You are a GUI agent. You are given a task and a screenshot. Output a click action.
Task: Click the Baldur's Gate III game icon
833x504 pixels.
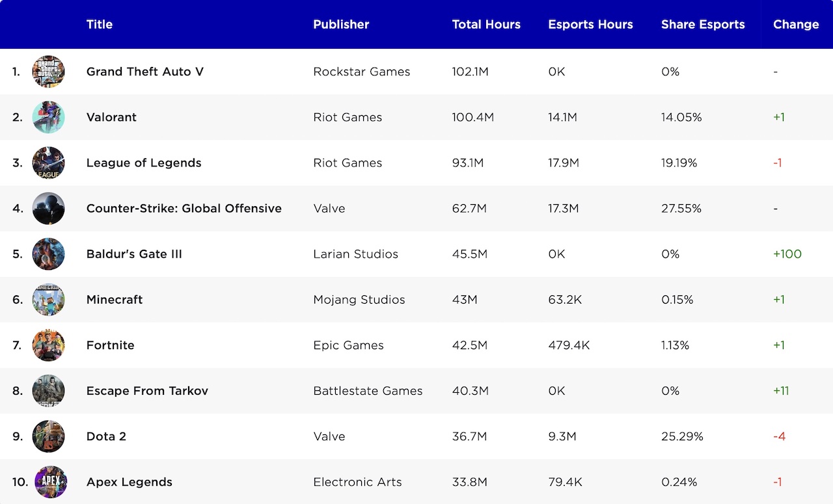click(x=49, y=254)
